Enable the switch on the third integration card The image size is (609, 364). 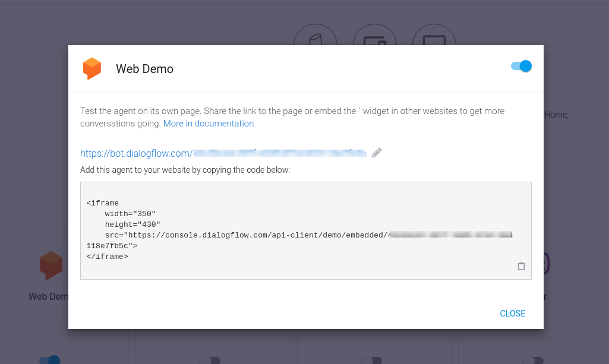[x=371, y=360]
